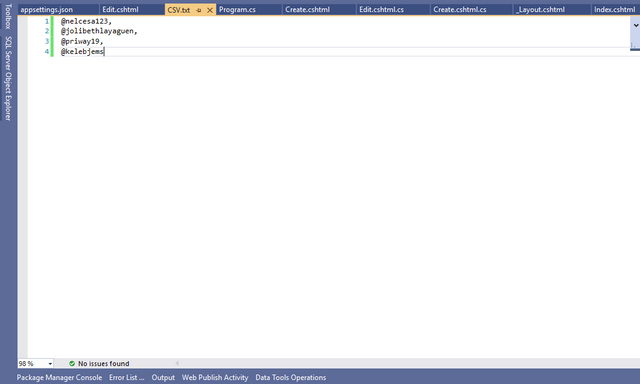Viewport: 640px width, 384px height.
Task: Open the Create.cshtml tab
Action: (x=307, y=9)
